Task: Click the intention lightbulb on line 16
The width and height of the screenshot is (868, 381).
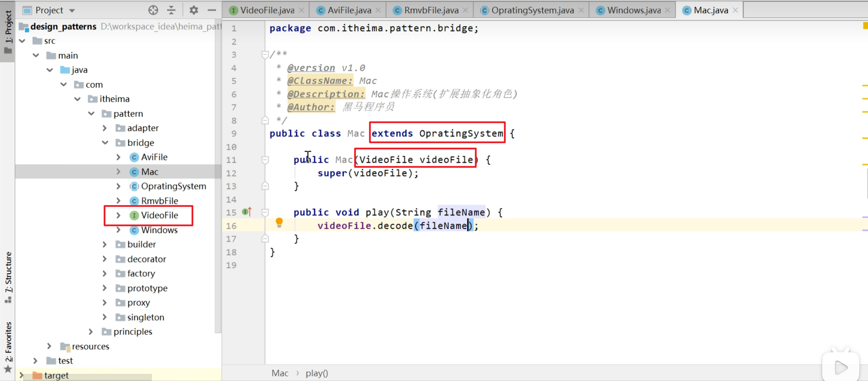Action: point(279,223)
